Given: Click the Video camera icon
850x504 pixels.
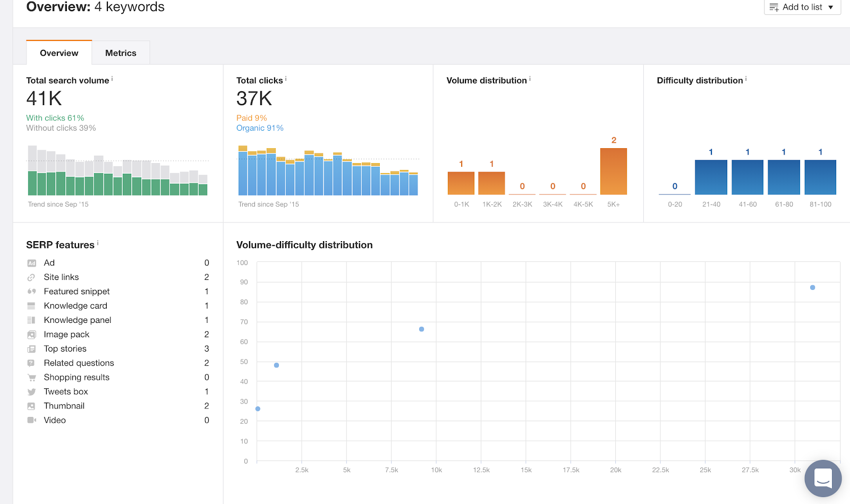Looking at the screenshot, I should pyautogui.click(x=31, y=420).
